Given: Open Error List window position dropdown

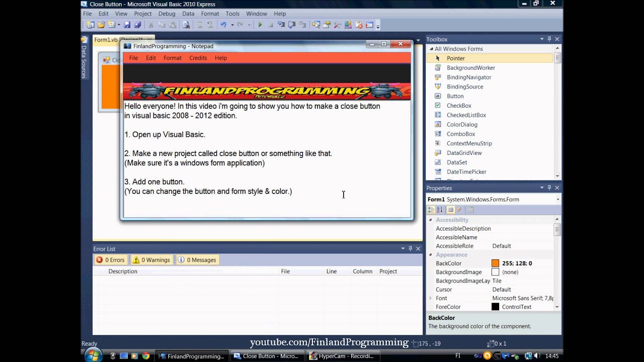Looking at the screenshot, I should point(403,249).
